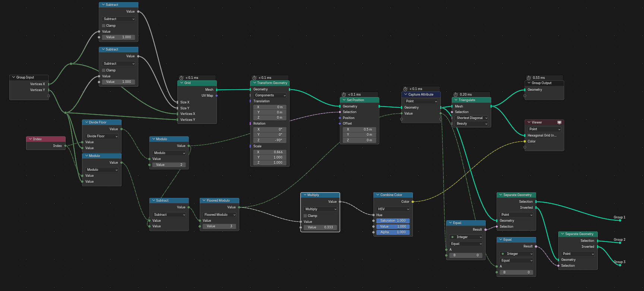Click the Rotation Z field showing -90°
Viewport: 644px width, 291px height.
[x=270, y=140]
